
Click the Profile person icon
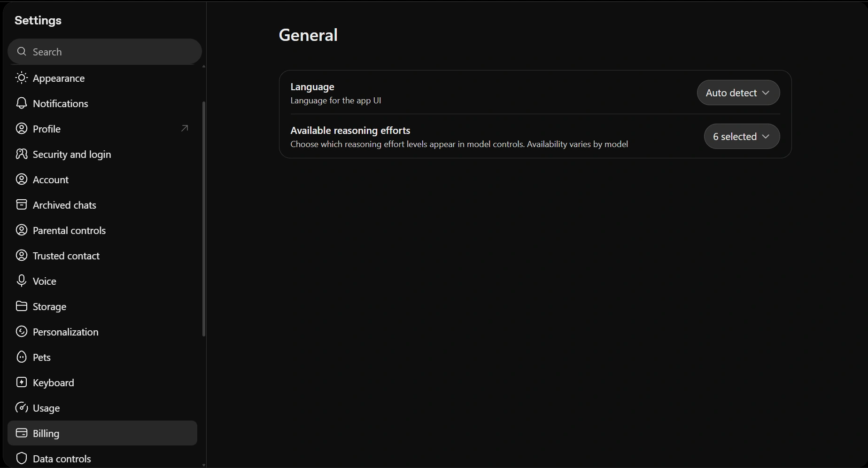pyautogui.click(x=21, y=129)
